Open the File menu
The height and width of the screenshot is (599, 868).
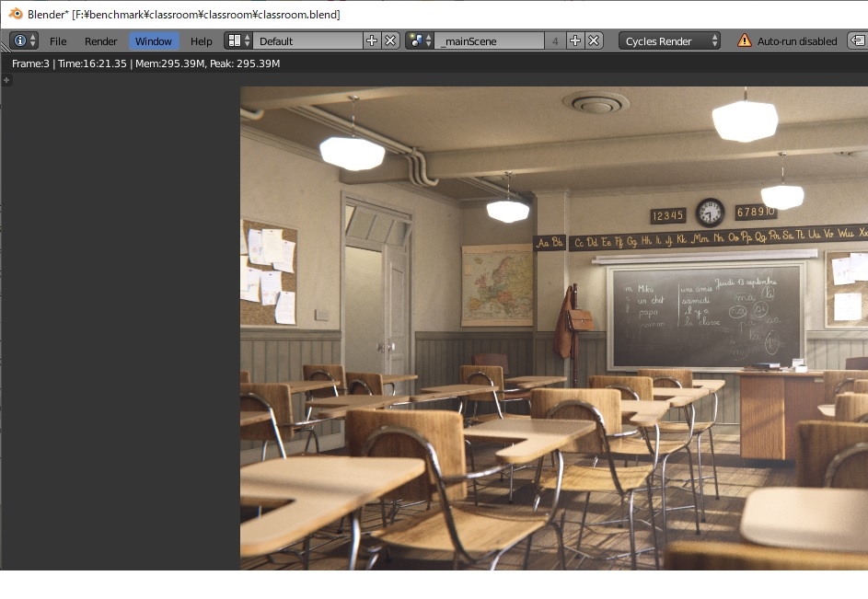pyautogui.click(x=58, y=41)
